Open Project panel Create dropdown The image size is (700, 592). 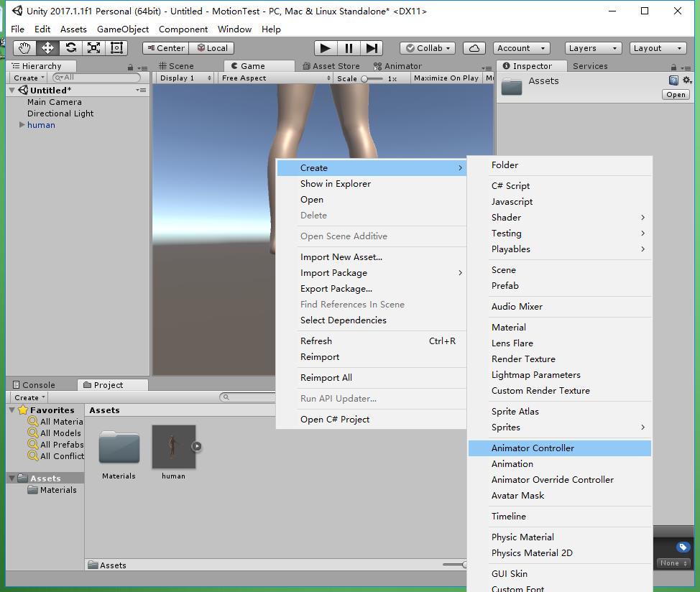click(x=29, y=397)
